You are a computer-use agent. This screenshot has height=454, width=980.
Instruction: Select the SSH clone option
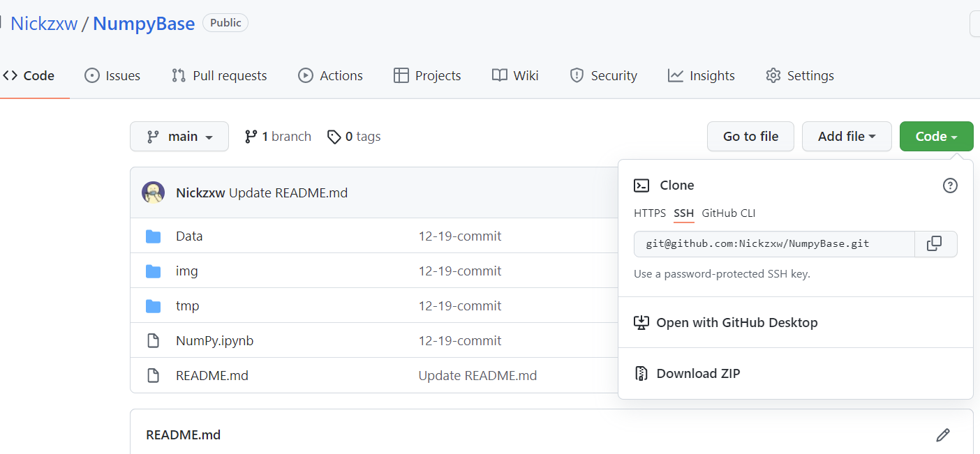click(x=684, y=213)
